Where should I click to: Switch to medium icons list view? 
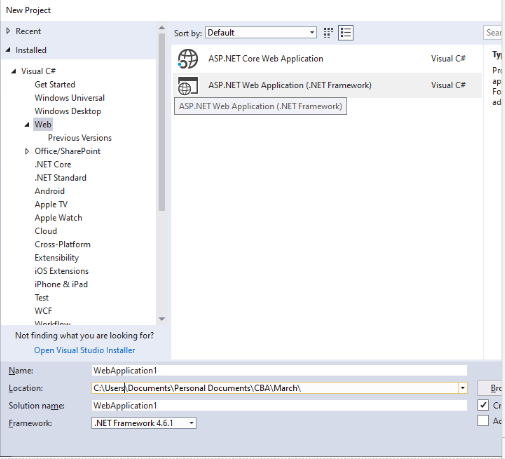[x=346, y=33]
